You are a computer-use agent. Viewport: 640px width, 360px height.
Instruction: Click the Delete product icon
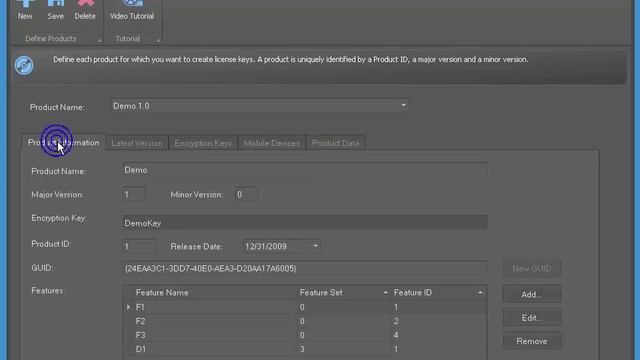[85, 3]
